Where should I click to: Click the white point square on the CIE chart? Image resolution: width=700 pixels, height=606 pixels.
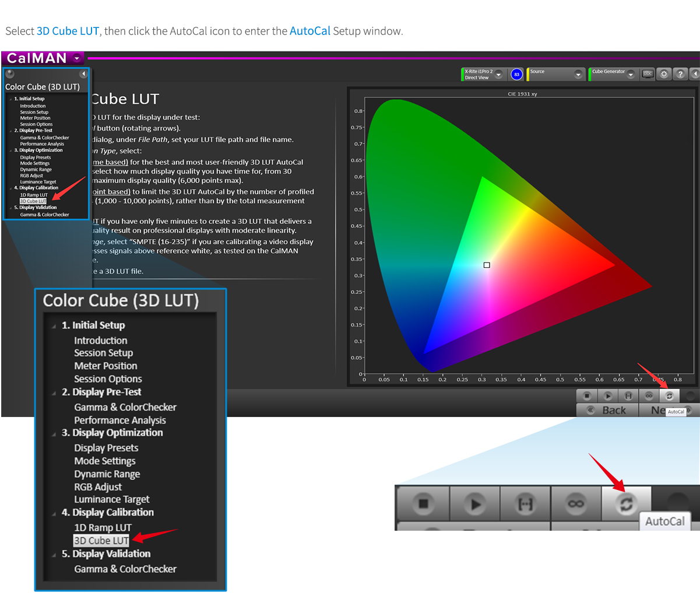[x=487, y=265]
